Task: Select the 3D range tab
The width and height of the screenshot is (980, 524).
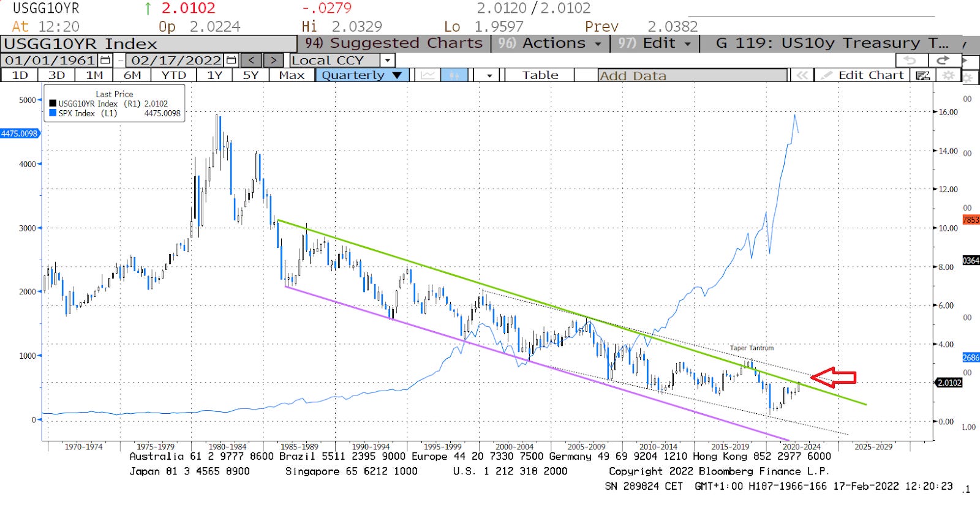Action: click(x=56, y=75)
